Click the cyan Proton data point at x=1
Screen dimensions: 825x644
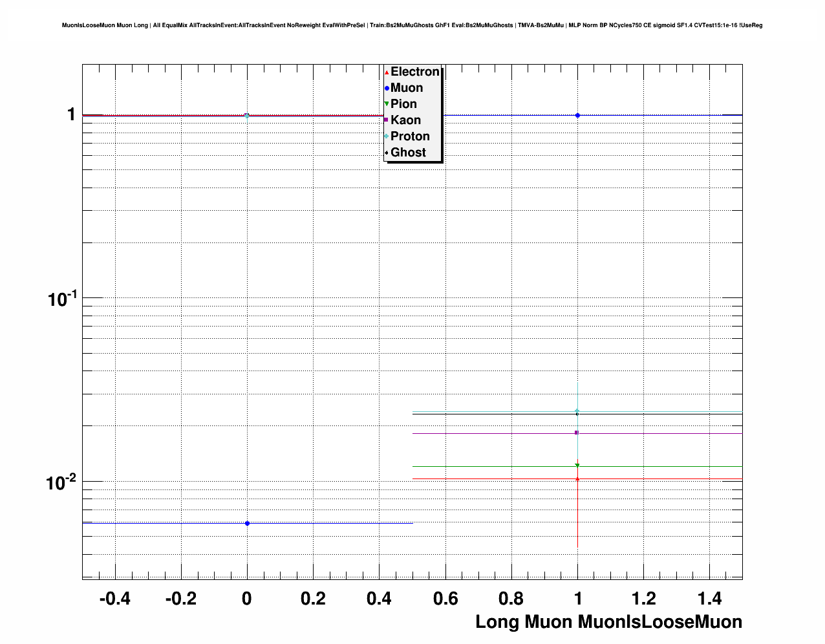(x=577, y=411)
